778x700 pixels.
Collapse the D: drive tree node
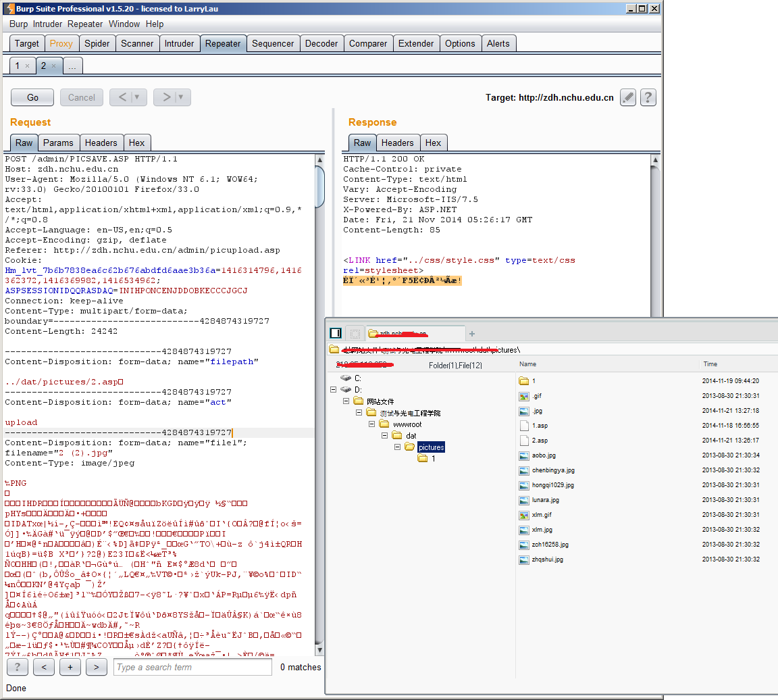tap(334, 390)
